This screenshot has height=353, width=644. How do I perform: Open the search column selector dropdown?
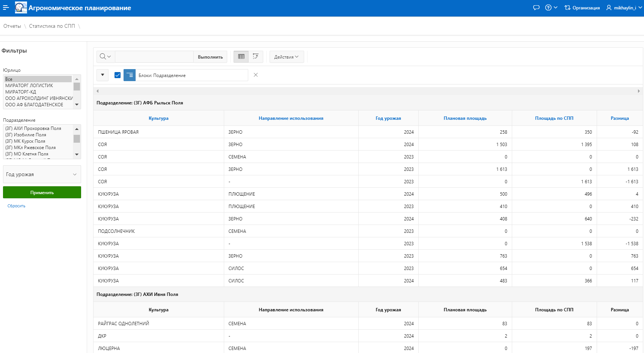pyautogui.click(x=106, y=57)
